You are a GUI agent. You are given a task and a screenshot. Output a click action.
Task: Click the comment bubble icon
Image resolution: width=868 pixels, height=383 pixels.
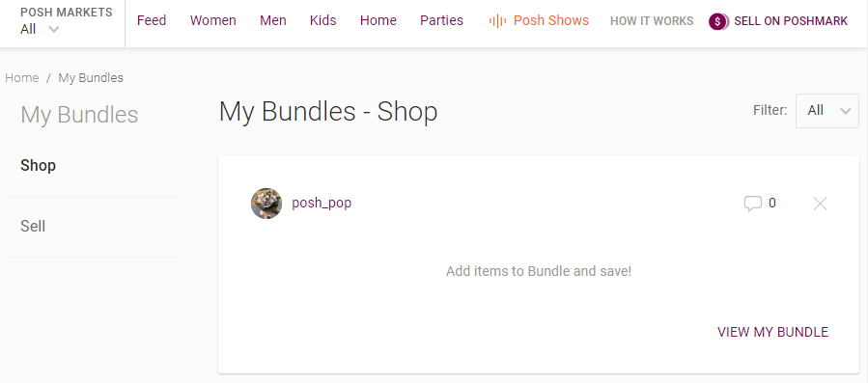752,204
